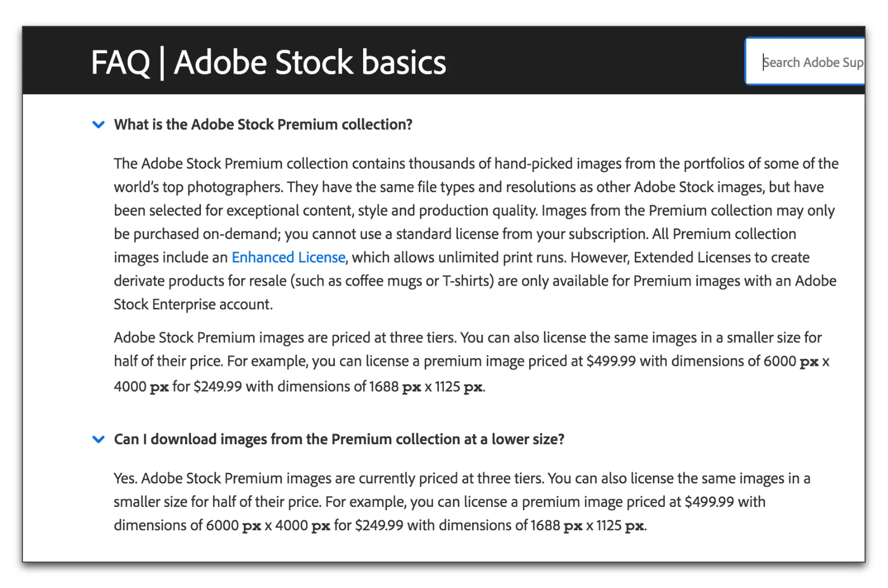Click the text 'world's top photographers'
888x588 pixels.
pyautogui.click(x=198, y=187)
